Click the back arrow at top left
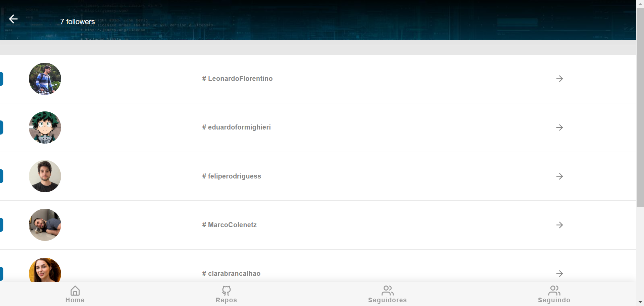The height and width of the screenshot is (306, 644). click(x=13, y=19)
